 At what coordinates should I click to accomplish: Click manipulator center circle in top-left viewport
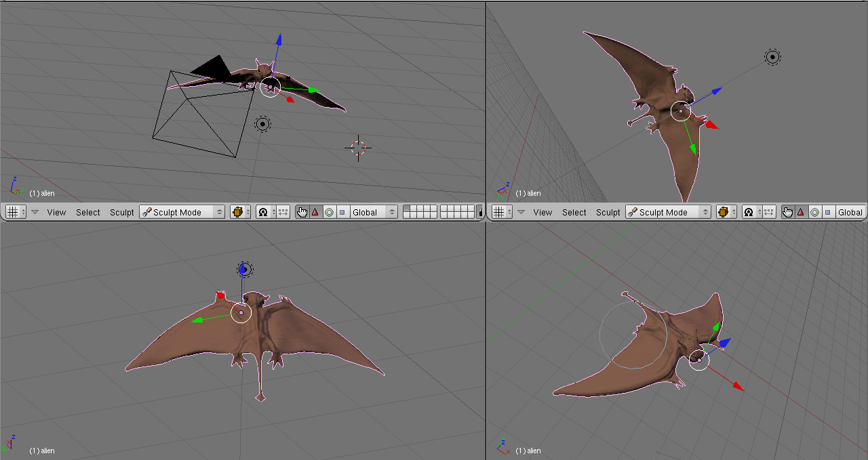271,87
